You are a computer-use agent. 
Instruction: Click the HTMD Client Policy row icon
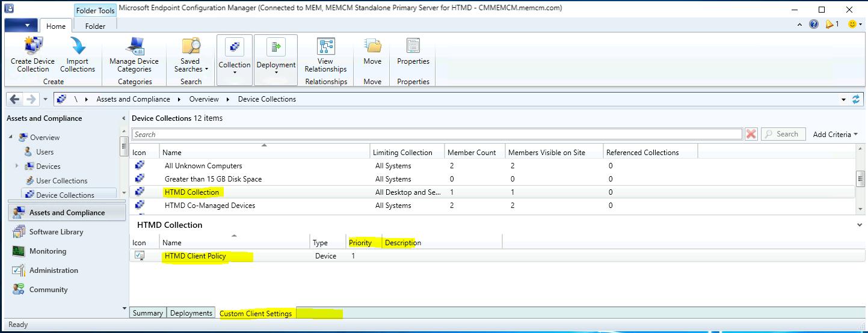click(x=140, y=256)
